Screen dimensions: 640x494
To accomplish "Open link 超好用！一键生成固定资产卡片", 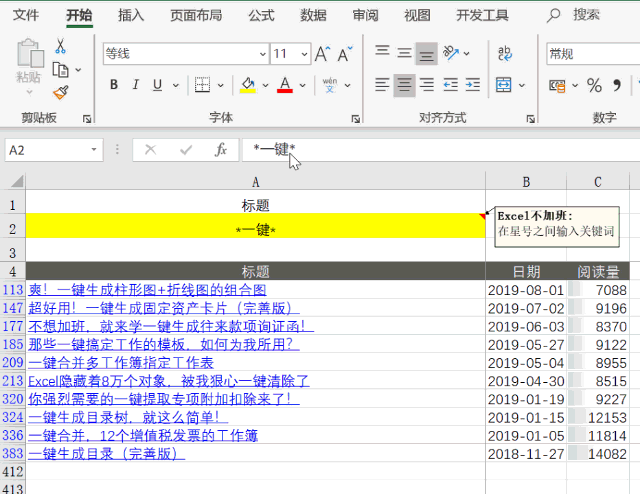I will (x=164, y=308).
